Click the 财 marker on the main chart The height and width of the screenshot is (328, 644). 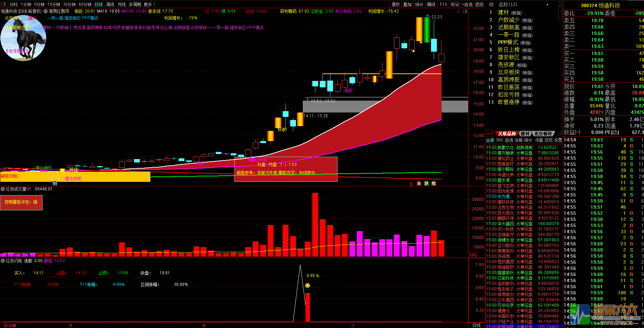55,184
